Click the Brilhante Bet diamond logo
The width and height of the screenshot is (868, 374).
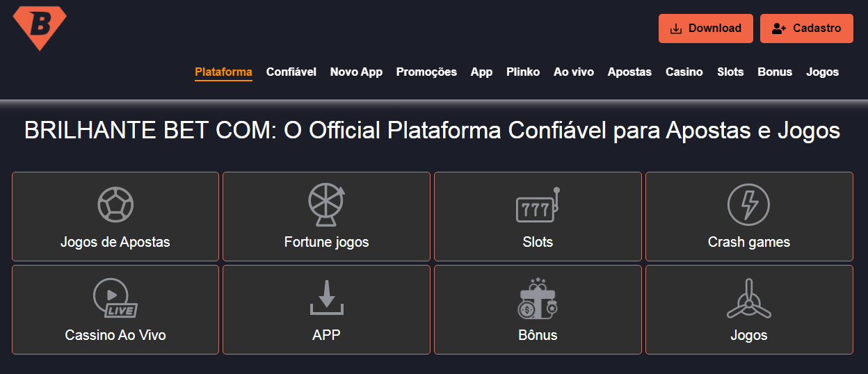pyautogui.click(x=40, y=28)
